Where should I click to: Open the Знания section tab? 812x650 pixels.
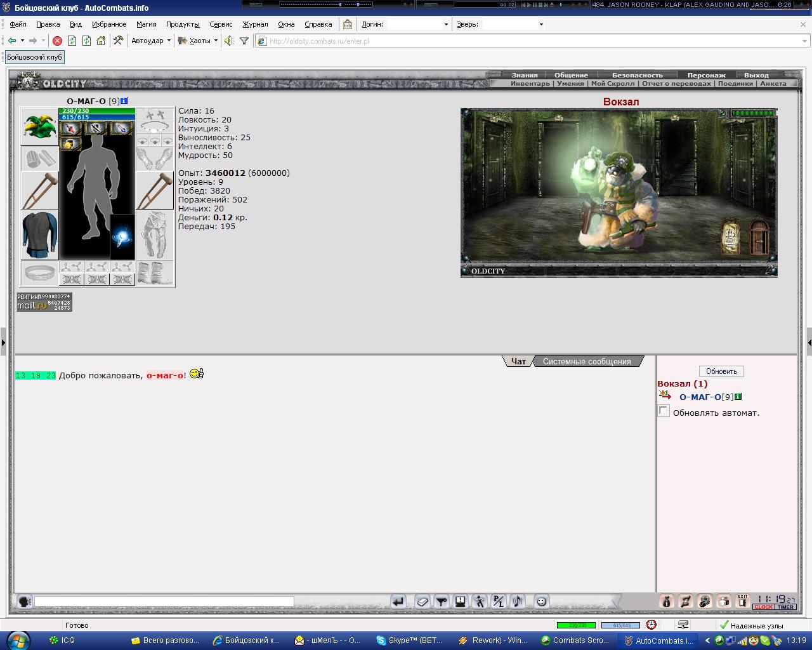[x=525, y=75]
